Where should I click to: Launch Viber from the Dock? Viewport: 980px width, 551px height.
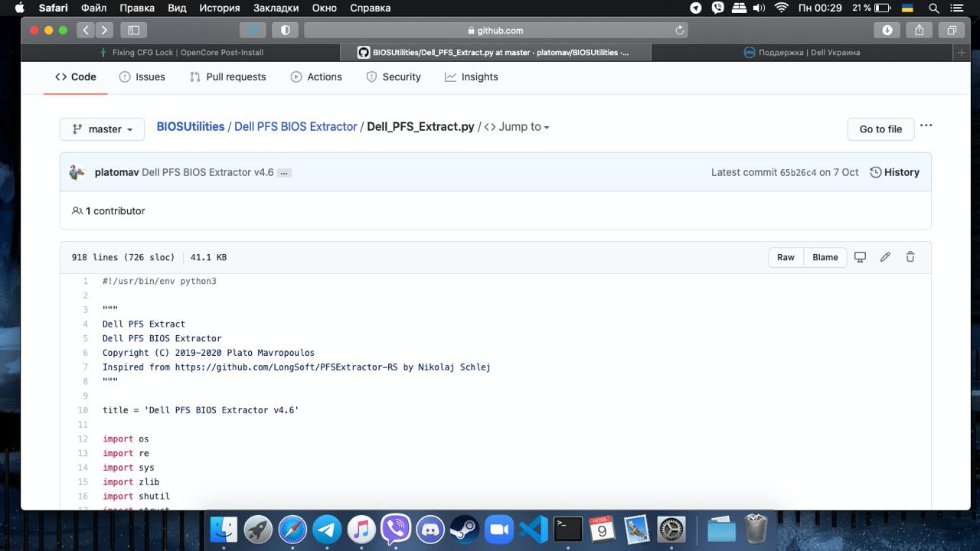coord(396,529)
